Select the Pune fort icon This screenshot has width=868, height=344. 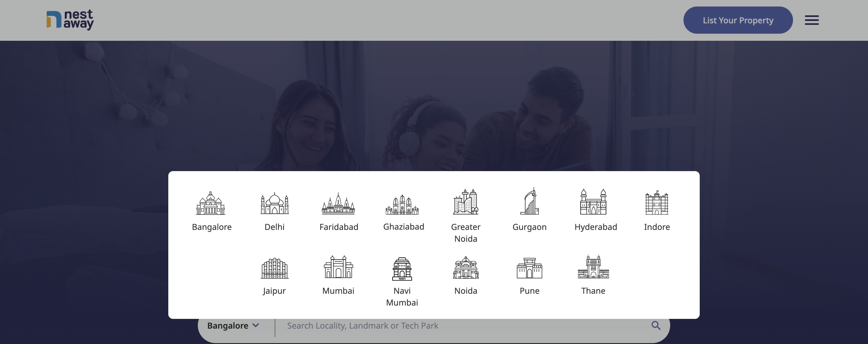pos(529,268)
